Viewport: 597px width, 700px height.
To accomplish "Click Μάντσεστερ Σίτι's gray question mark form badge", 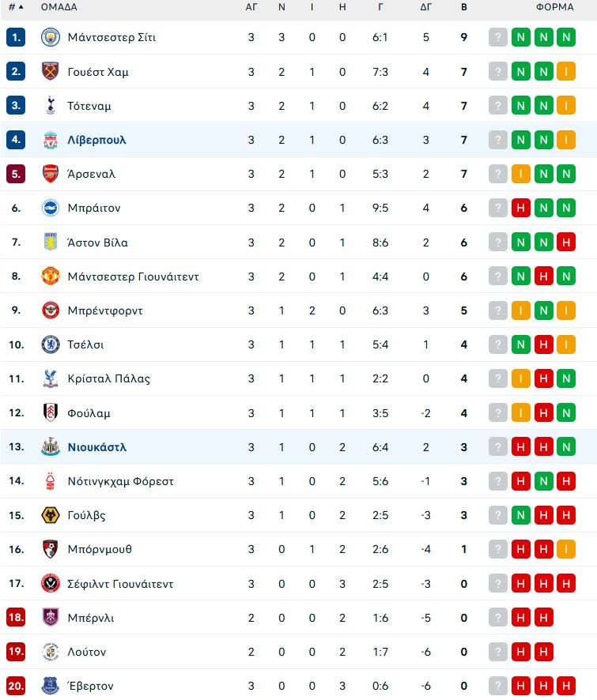I will pos(498,37).
